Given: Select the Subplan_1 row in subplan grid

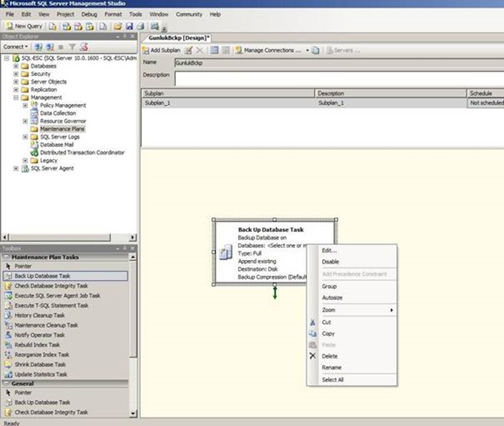Looking at the screenshot, I should point(323,103).
